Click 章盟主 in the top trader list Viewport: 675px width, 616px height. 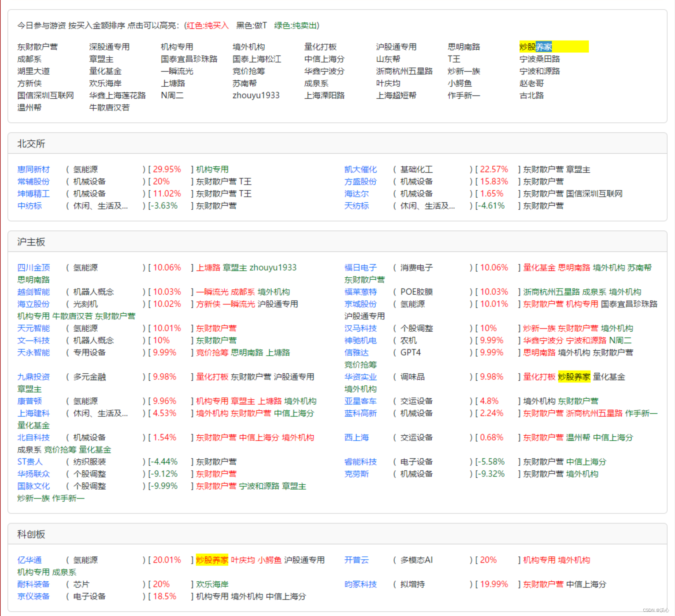coord(101,59)
